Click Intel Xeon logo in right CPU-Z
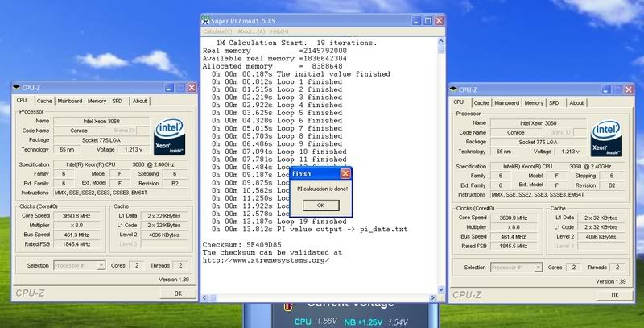 (607, 139)
